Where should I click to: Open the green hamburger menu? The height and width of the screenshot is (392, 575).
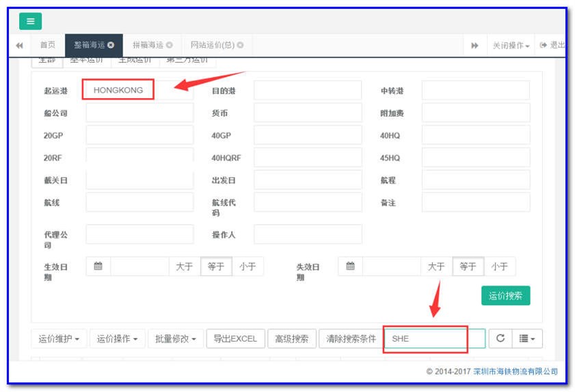tap(31, 21)
